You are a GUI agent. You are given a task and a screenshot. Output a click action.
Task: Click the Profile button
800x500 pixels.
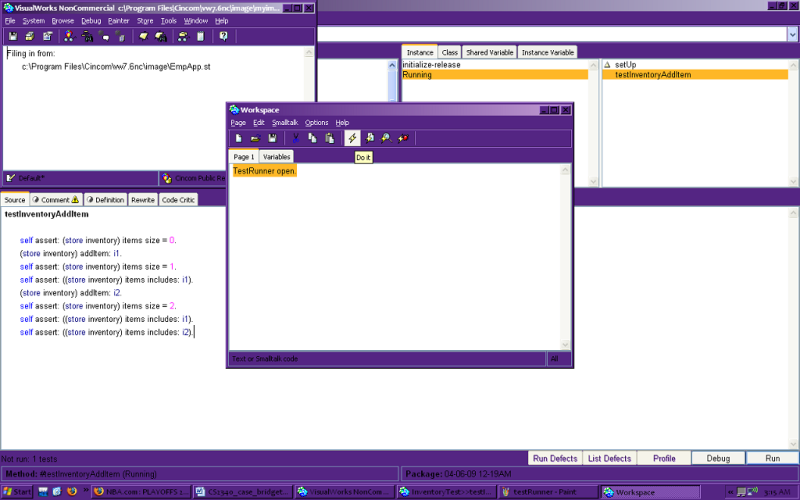[664, 458]
